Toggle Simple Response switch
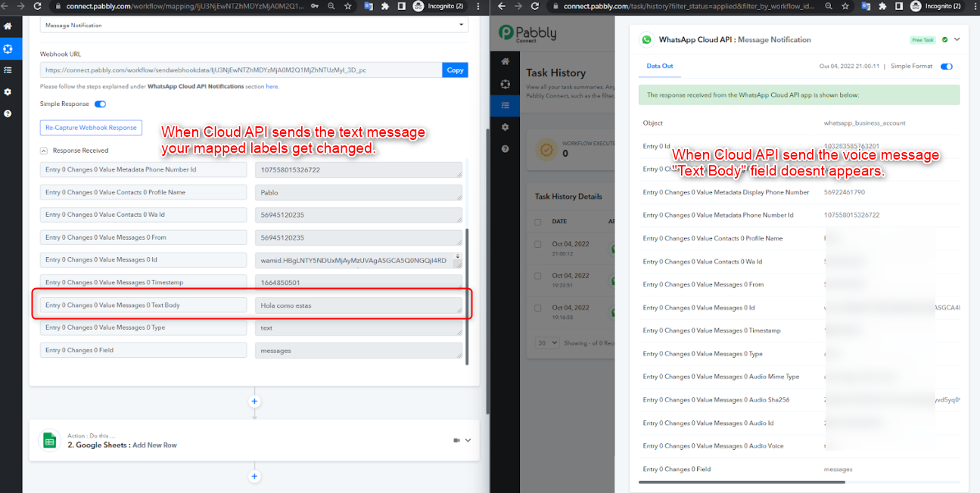 (x=100, y=104)
